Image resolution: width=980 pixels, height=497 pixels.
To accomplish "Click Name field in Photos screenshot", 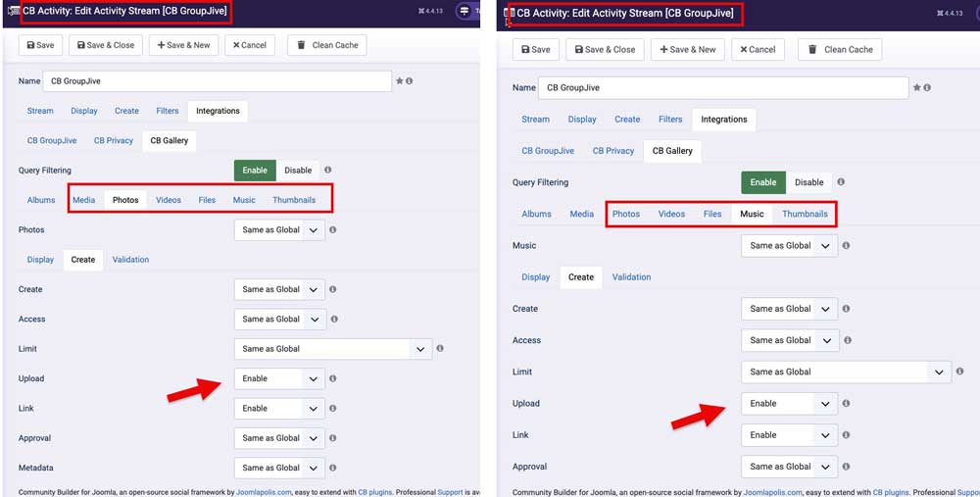I will click(x=217, y=81).
